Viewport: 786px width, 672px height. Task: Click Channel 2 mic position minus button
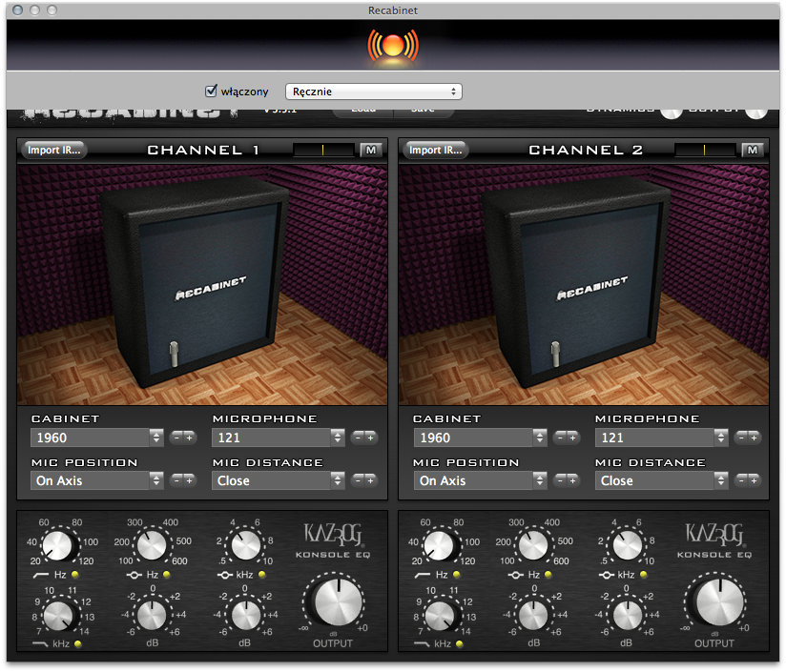[x=560, y=480]
